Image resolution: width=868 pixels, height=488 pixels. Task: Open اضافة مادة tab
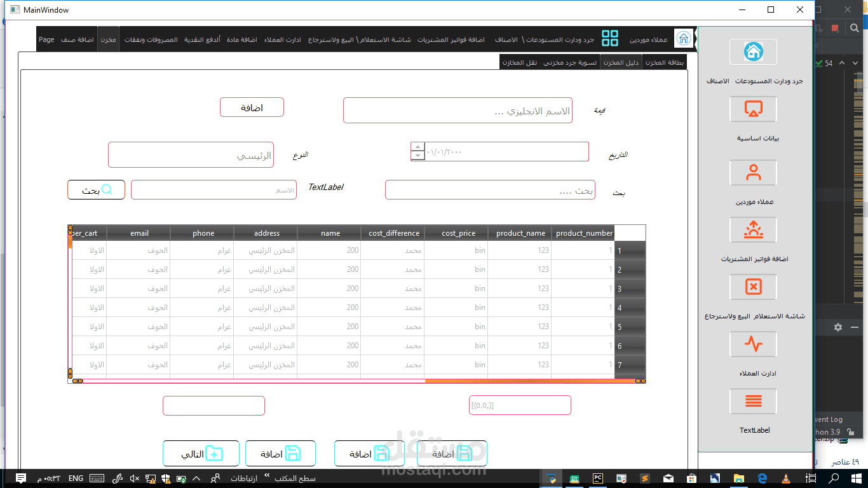(242, 39)
